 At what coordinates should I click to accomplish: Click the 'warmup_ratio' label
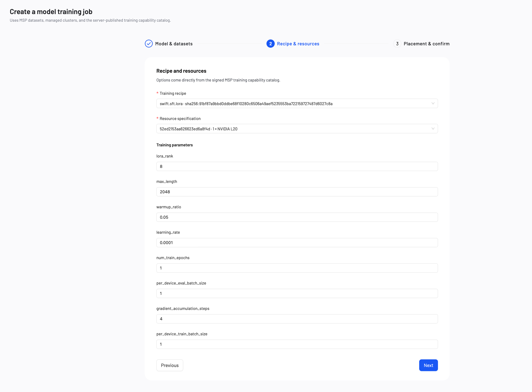tap(169, 207)
